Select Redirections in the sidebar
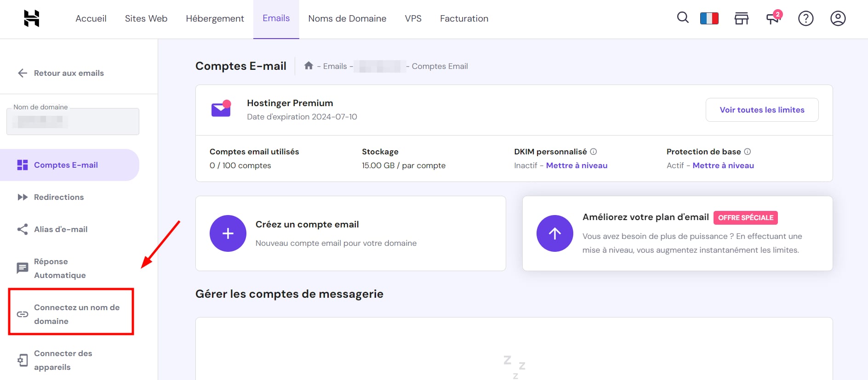 pyautogui.click(x=59, y=197)
